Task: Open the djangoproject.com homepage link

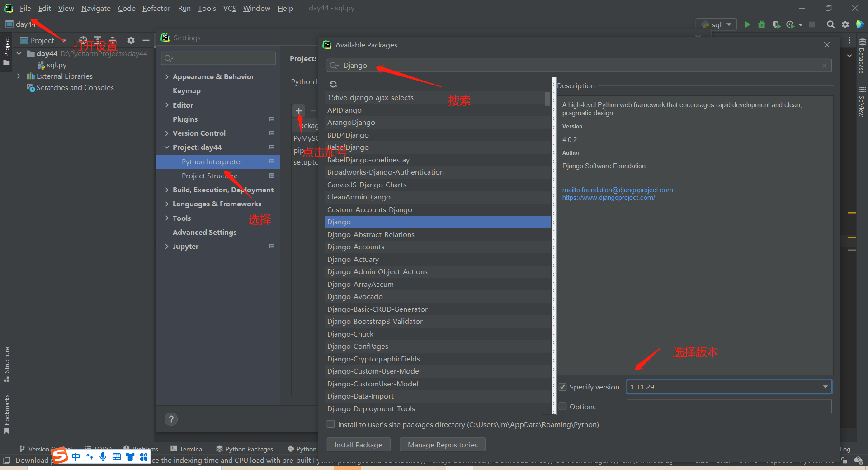Action: point(609,198)
